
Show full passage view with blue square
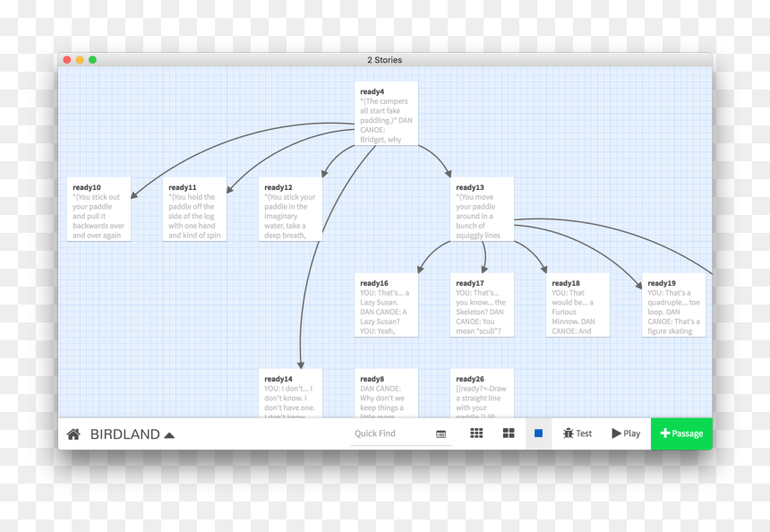coord(539,433)
